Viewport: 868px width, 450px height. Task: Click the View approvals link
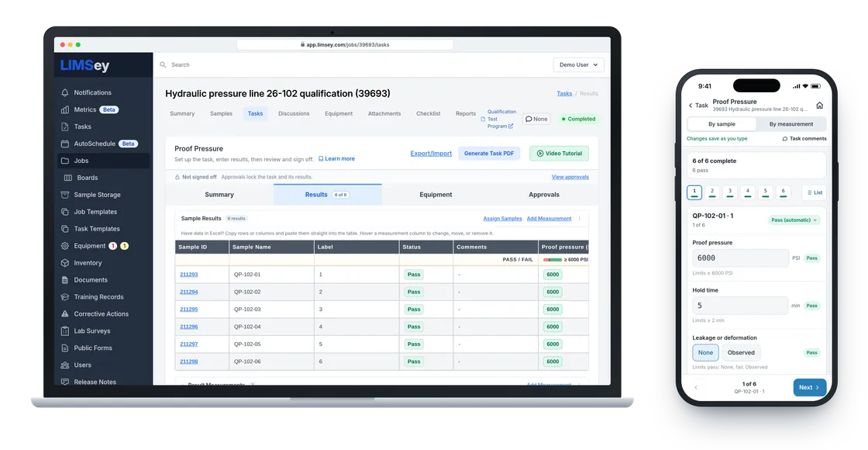click(x=570, y=178)
